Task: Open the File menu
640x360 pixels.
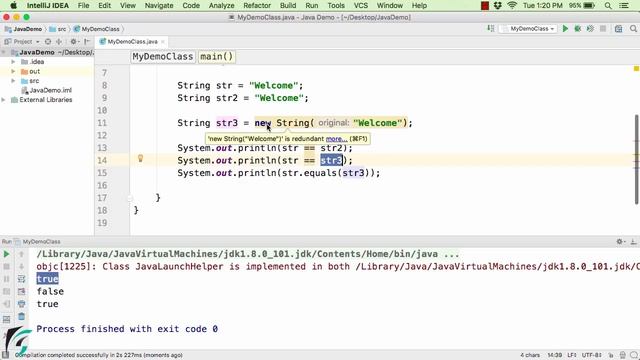Action: pos(83,6)
